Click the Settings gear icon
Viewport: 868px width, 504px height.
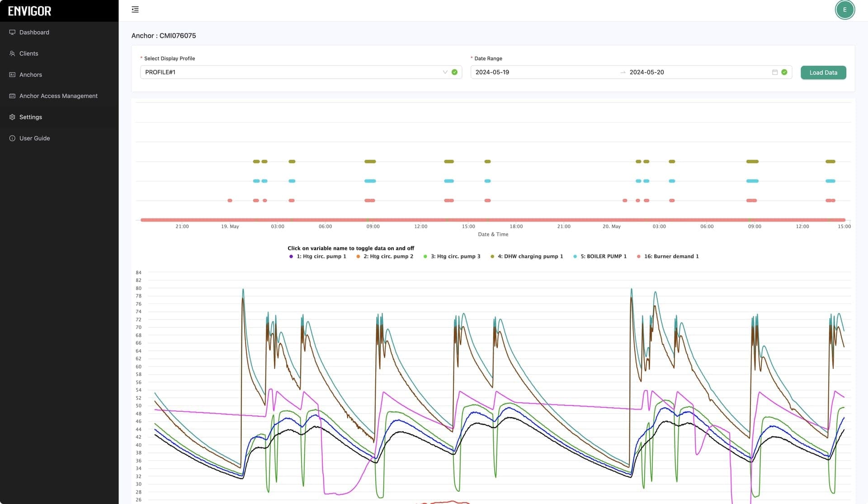coord(12,117)
